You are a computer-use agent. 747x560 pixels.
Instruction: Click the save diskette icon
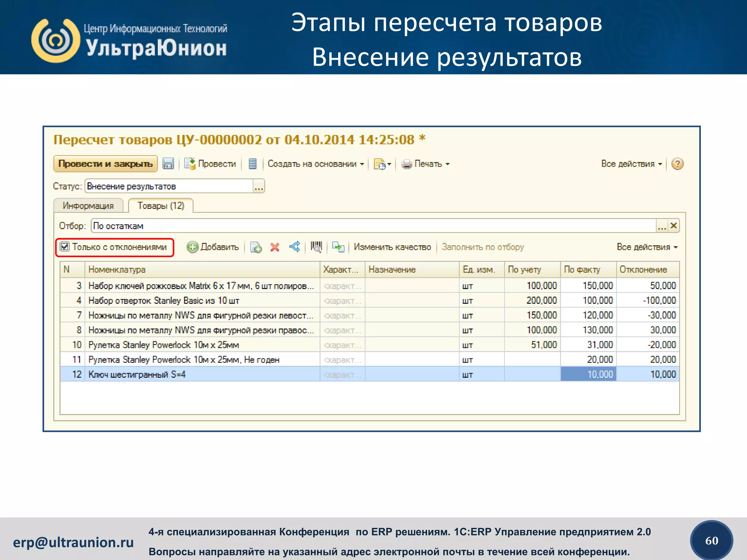click(168, 164)
